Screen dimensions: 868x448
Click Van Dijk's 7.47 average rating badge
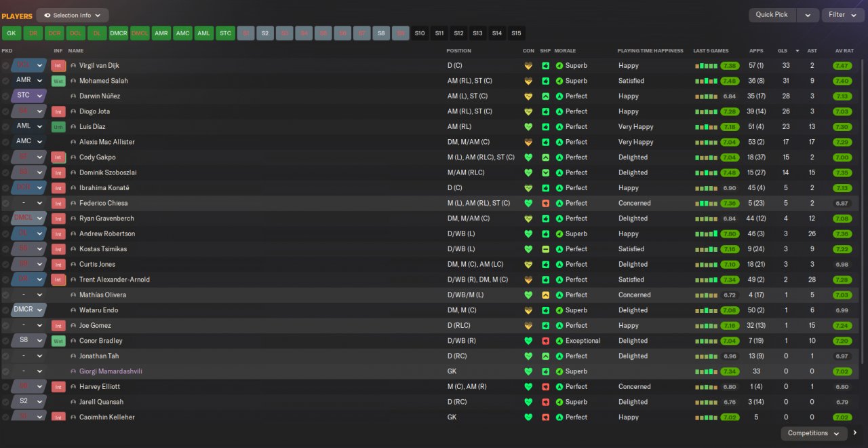[842, 66]
